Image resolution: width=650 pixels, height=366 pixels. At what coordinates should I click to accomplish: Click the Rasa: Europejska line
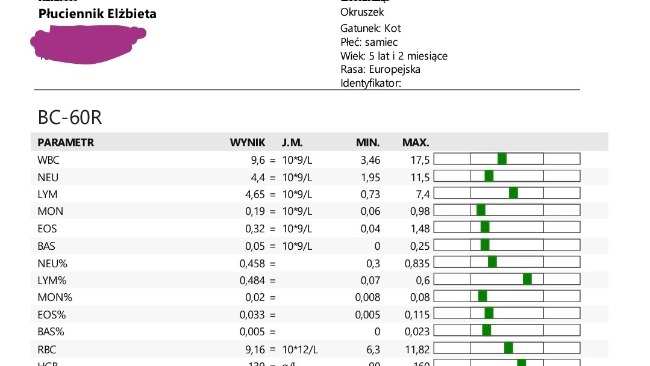380,69
